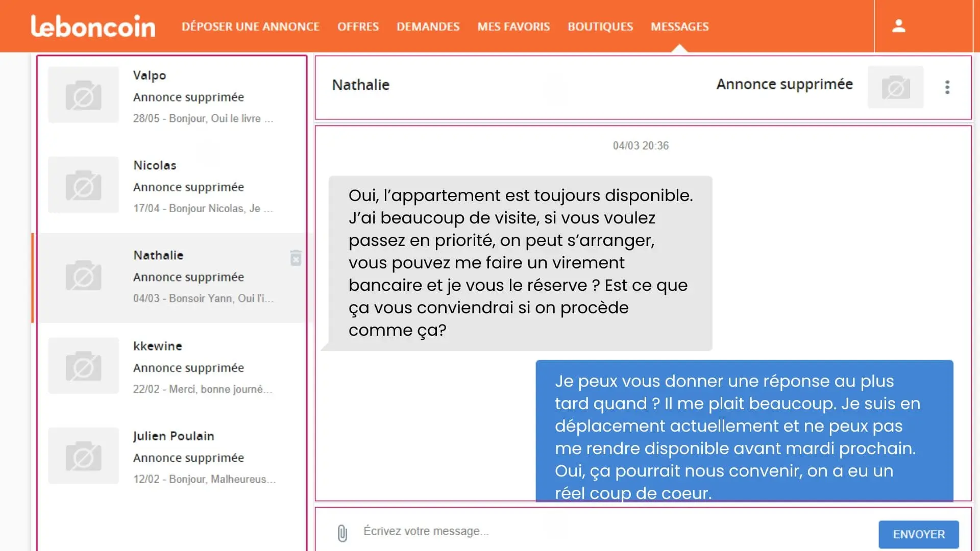Click Nathalie's grey message about the apartment
Screen dimensions: 980x551
coord(520,263)
